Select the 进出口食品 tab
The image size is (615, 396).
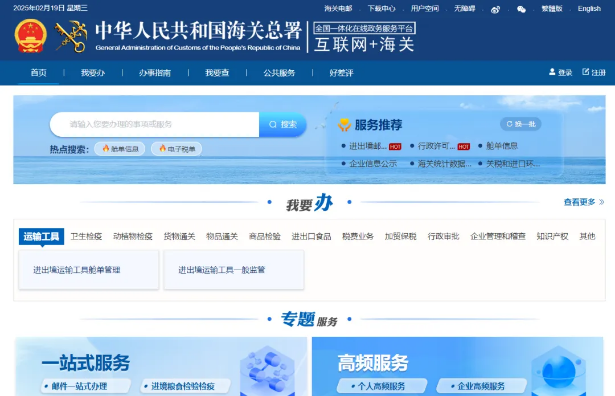coord(311,236)
